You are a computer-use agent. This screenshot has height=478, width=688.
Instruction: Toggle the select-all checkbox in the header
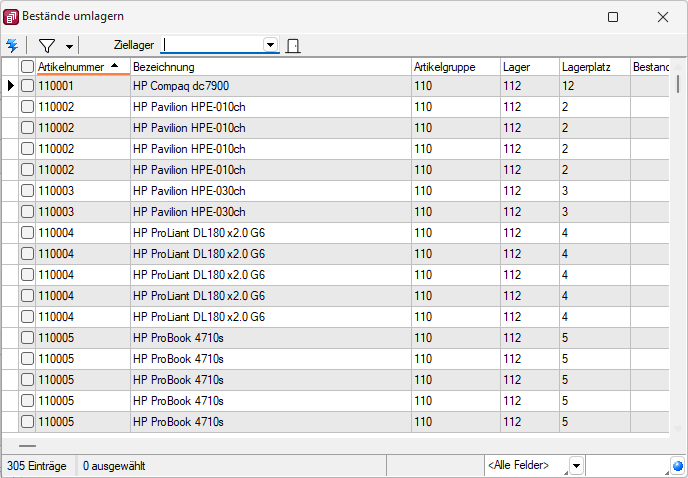[27, 67]
